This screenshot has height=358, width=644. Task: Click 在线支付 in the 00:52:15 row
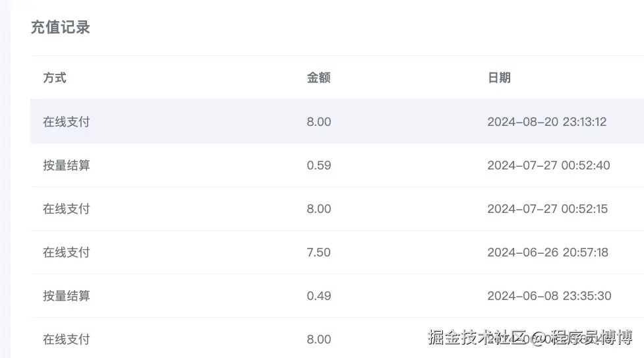coord(66,209)
